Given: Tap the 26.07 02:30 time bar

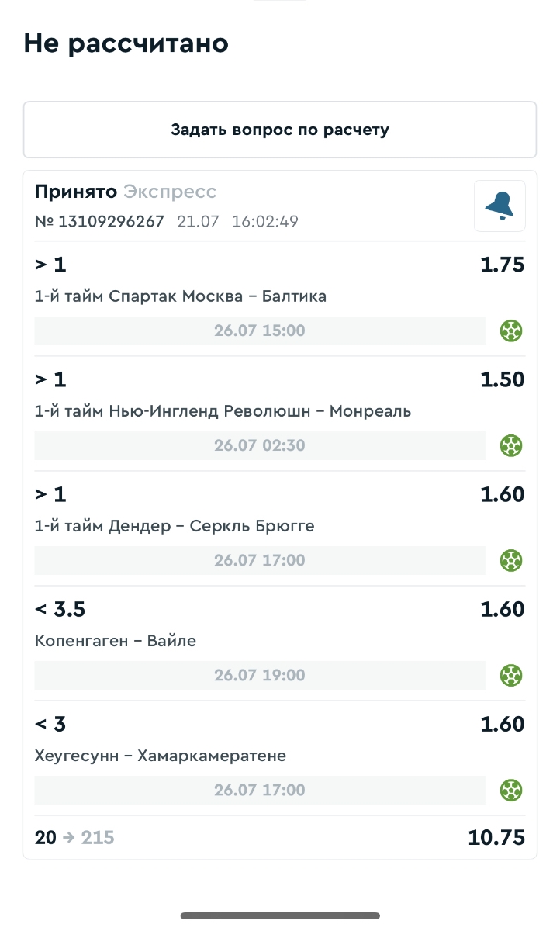Looking at the screenshot, I should [260, 446].
